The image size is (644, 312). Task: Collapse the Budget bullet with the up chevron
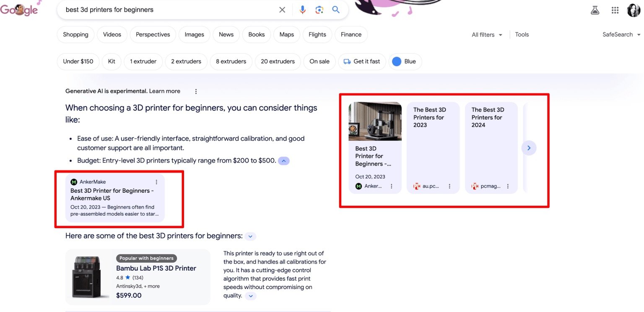(x=284, y=161)
